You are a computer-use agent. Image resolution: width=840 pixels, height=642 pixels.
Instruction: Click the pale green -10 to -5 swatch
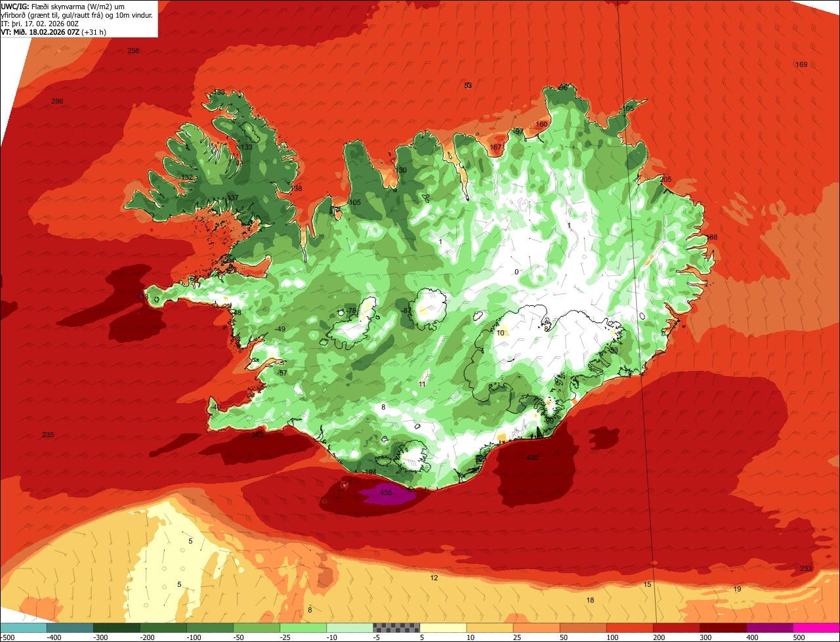tap(350, 628)
